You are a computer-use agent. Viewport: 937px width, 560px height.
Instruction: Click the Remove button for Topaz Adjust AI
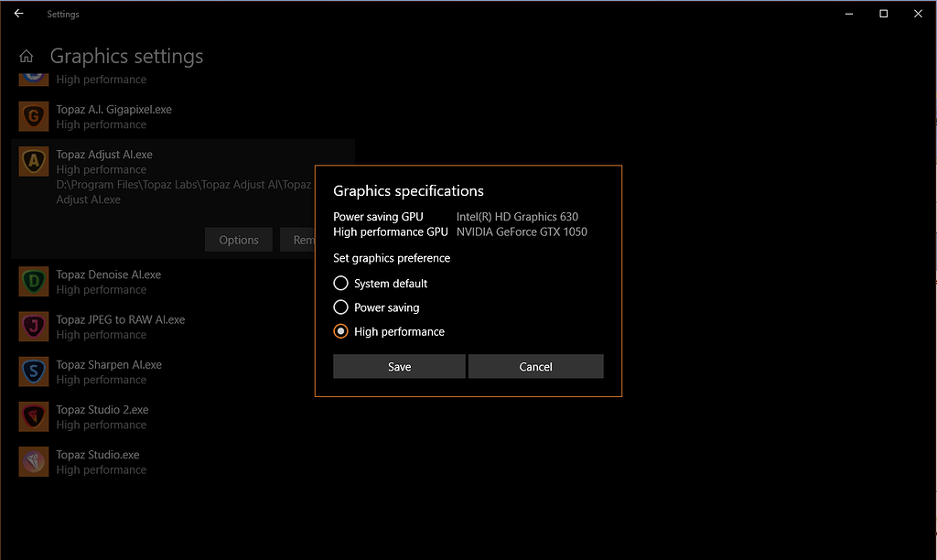click(x=302, y=239)
